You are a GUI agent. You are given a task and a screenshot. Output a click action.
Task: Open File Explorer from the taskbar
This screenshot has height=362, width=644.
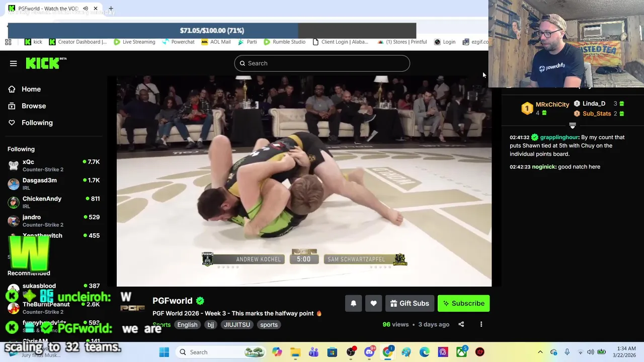point(295,352)
